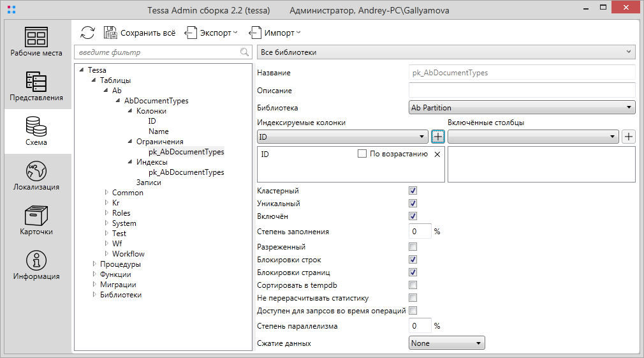Click the Сохранить всё button
Screen dimensions: 644x358
click(x=140, y=33)
